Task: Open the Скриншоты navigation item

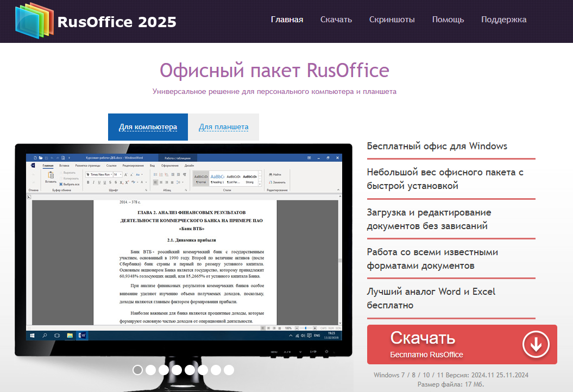Action: [392, 20]
